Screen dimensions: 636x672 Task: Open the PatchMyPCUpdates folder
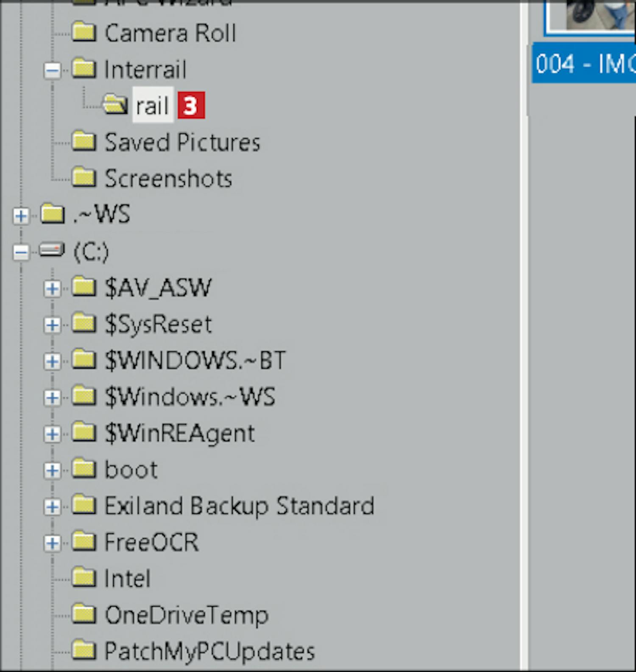209,651
